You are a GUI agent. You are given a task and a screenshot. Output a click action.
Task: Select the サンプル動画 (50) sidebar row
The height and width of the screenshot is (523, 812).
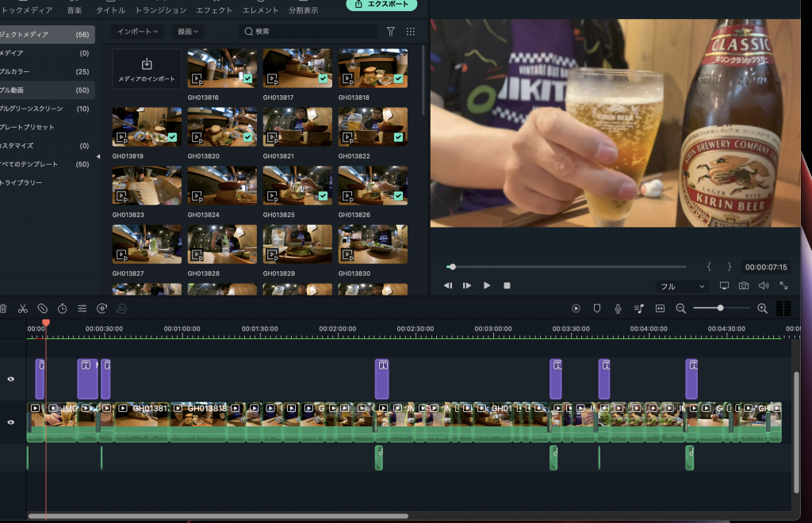pyautogui.click(x=47, y=90)
